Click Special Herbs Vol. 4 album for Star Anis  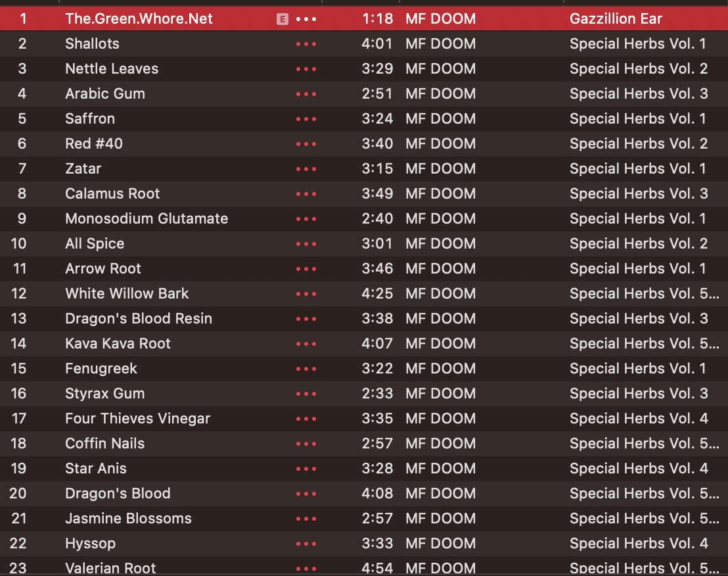pos(639,469)
